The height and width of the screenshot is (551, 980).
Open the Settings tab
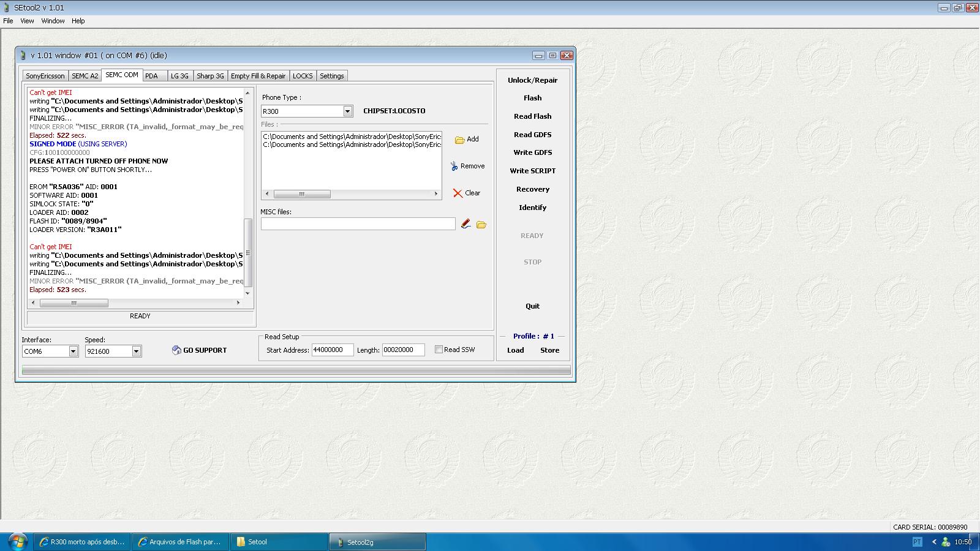pyautogui.click(x=332, y=76)
